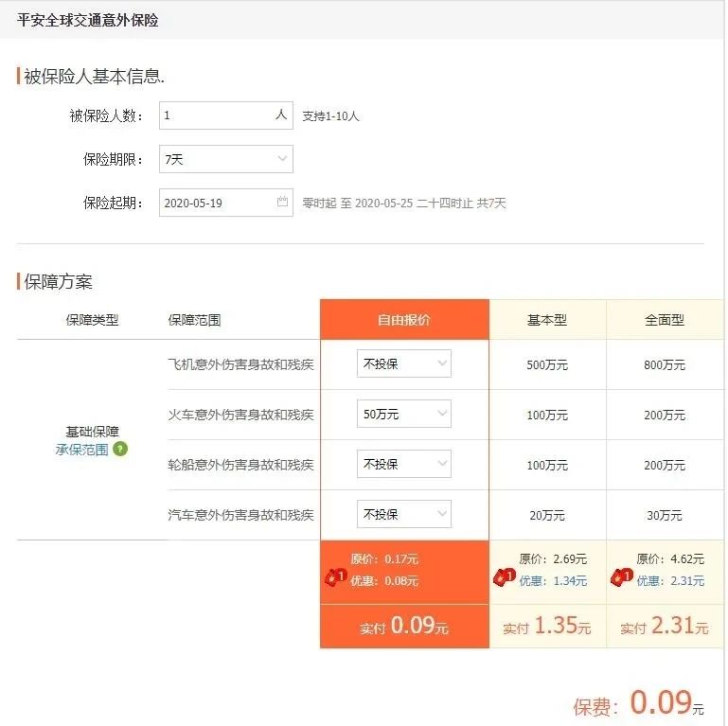Click the 被保险人数 input field
Screen dimensions: 728x726
coord(226,115)
